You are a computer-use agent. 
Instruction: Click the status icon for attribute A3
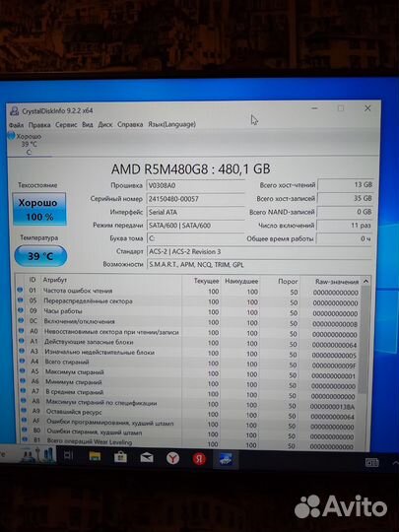[22, 351]
